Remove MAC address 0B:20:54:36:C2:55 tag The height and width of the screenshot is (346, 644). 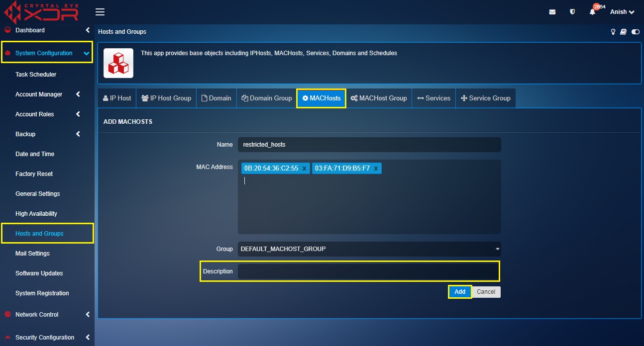[304, 169]
